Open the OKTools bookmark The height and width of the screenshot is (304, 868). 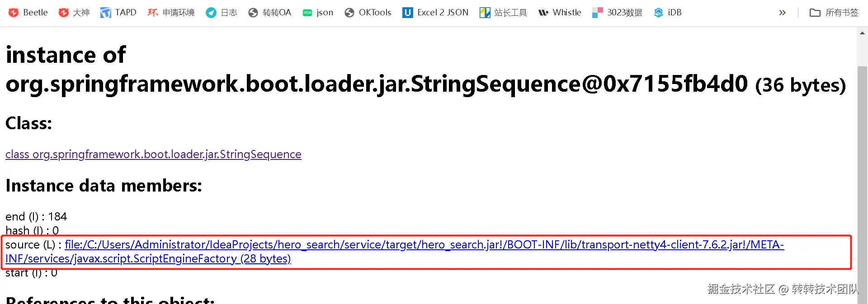(368, 13)
